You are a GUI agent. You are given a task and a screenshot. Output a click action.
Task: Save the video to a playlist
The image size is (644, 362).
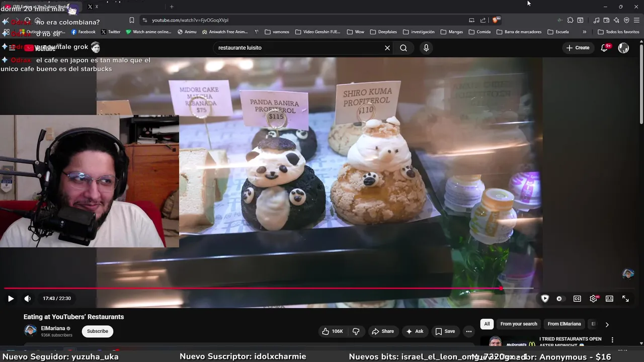click(445, 331)
